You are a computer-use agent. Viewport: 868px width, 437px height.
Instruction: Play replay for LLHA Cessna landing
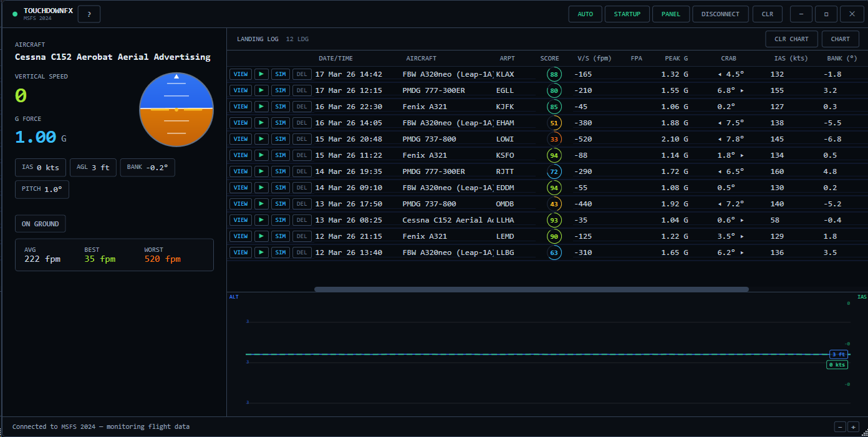[261, 220]
